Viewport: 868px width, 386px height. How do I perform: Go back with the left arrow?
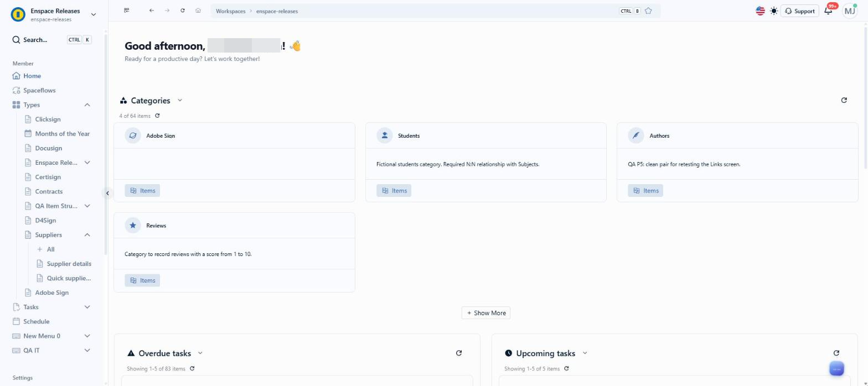click(x=151, y=11)
